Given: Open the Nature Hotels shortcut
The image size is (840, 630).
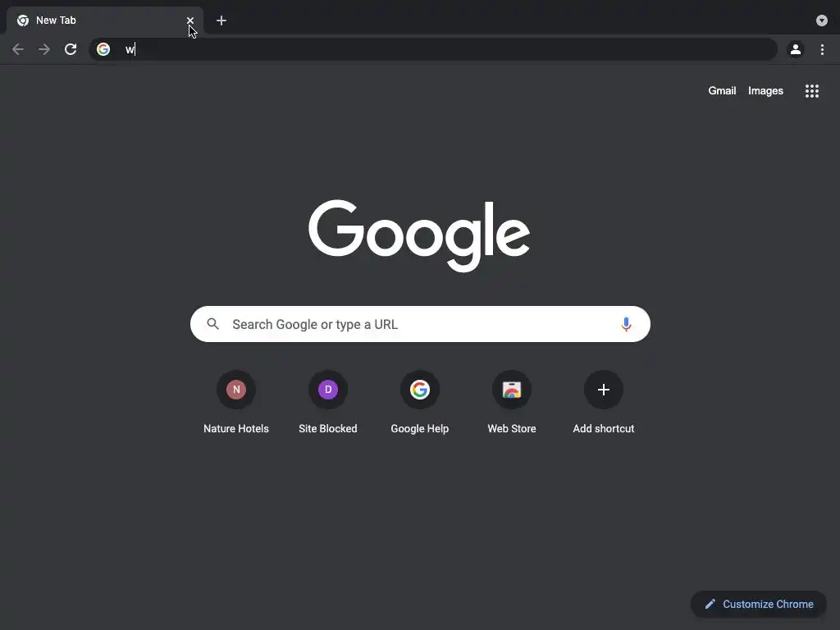Looking at the screenshot, I should click(235, 402).
